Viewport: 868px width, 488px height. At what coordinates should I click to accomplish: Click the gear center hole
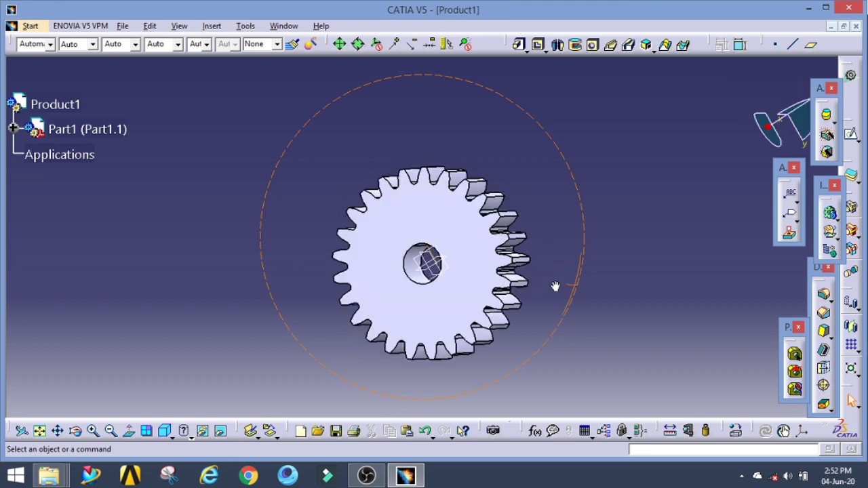[x=422, y=263]
